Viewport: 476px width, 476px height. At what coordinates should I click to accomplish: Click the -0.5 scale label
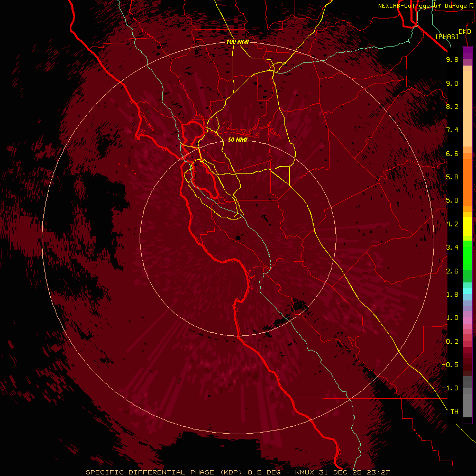(450, 365)
